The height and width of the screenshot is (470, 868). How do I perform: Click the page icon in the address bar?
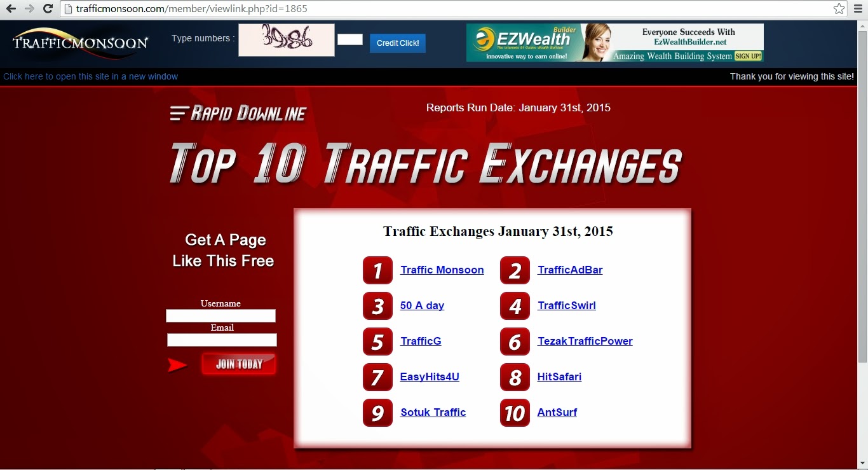[69, 9]
